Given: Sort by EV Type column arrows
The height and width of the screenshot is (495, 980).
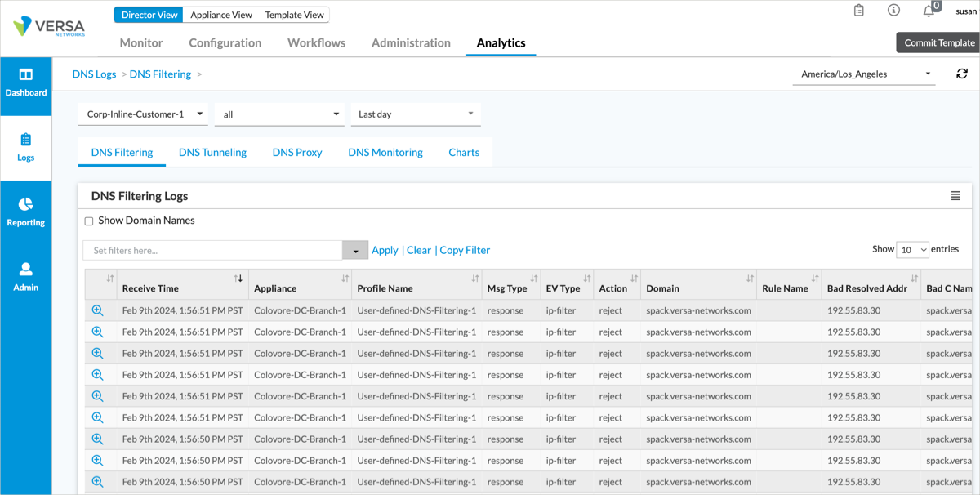Looking at the screenshot, I should coord(586,279).
